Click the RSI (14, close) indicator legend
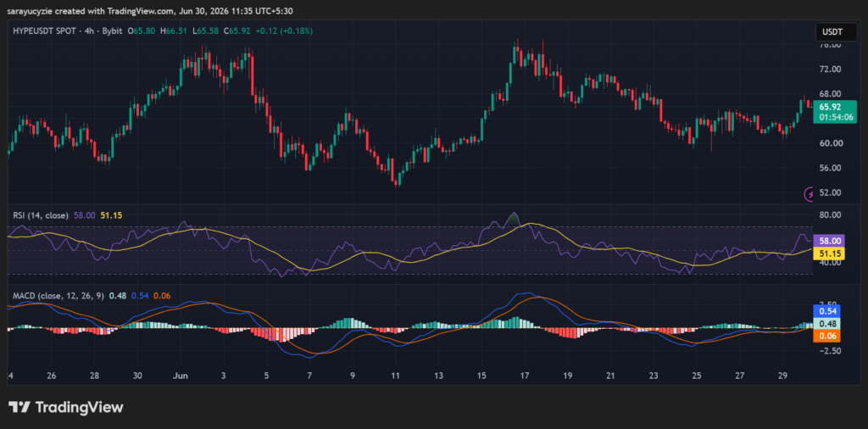Screen dimensions: 868x429 (41, 215)
